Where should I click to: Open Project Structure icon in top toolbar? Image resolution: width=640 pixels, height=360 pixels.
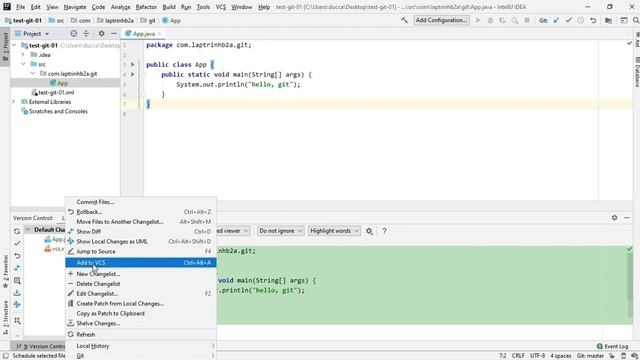[608, 20]
